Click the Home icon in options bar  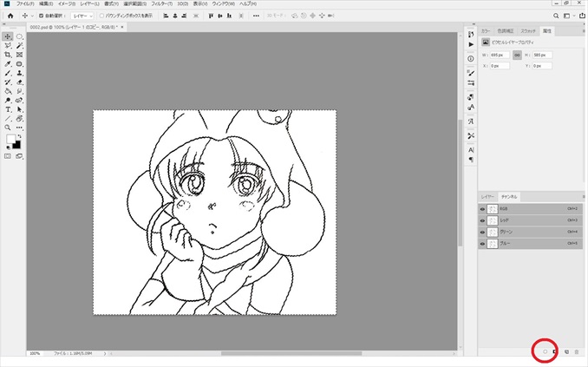pyautogui.click(x=10, y=16)
